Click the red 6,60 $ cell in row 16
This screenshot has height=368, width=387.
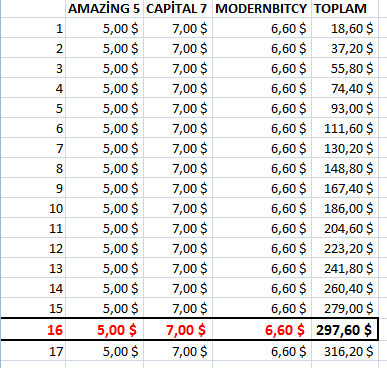tap(262, 330)
